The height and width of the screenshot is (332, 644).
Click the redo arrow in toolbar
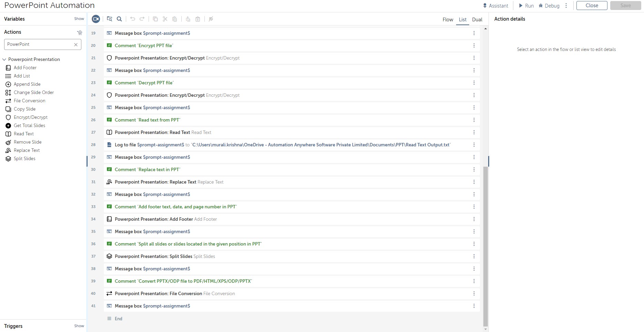pos(142,19)
